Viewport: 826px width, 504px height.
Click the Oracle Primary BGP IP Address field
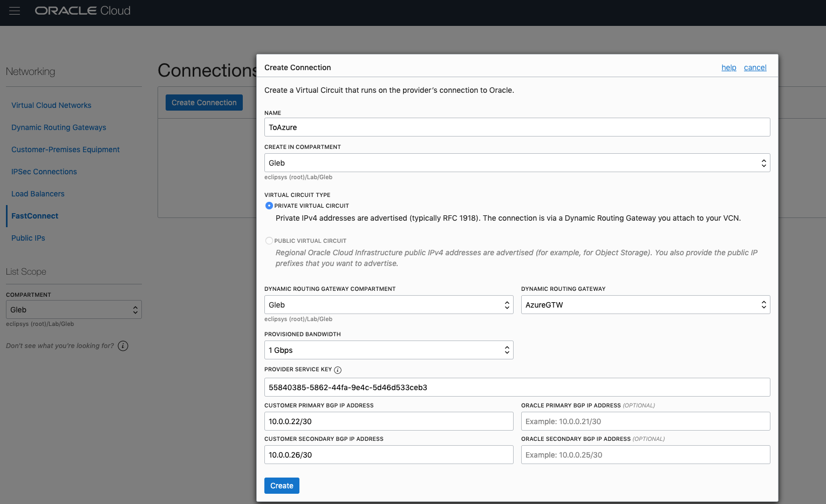click(x=645, y=421)
